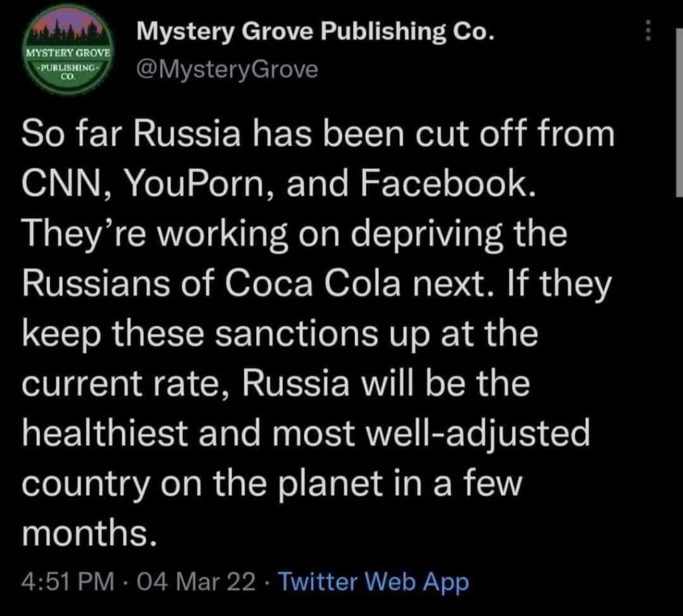The image size is (683, 616).
Task: Click the 4:51 PM timestamp
Action: (67, 582)
